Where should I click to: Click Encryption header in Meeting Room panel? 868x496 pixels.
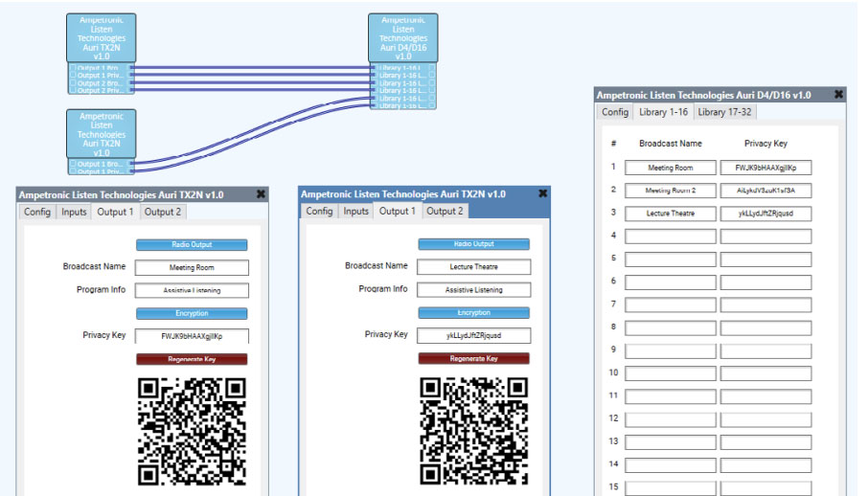[x=192, y=314]
